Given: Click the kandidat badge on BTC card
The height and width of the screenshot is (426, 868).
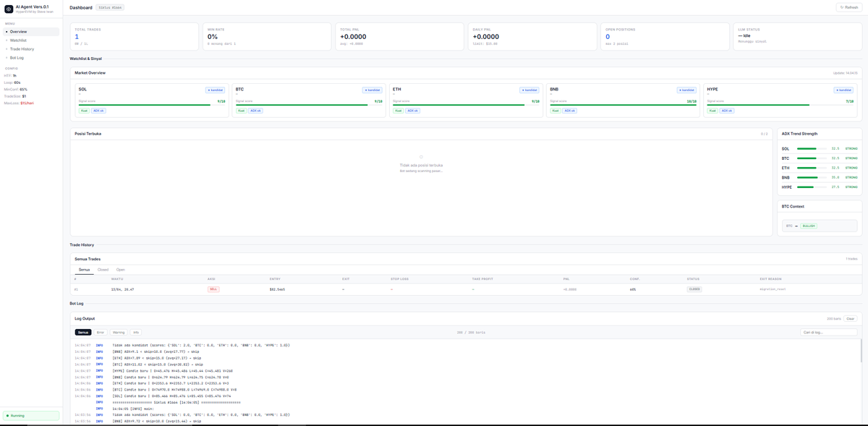Looking at the screenshot, I should [372, 90].
